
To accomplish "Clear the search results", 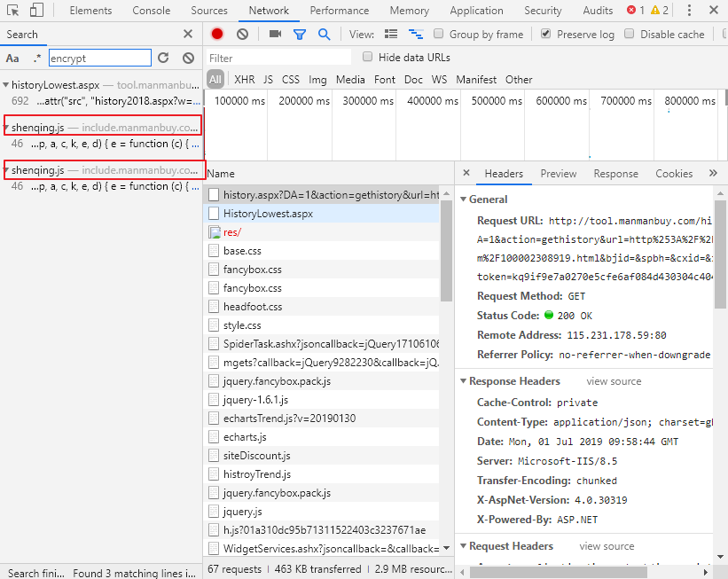I will pyautogui.click(x=188, y=58).
